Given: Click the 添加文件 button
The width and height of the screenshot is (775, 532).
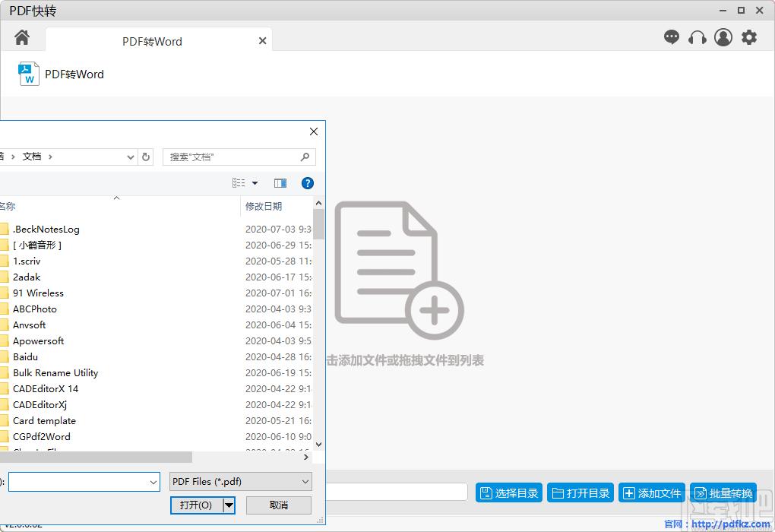Looking at the screenshot, I should 652,493.
